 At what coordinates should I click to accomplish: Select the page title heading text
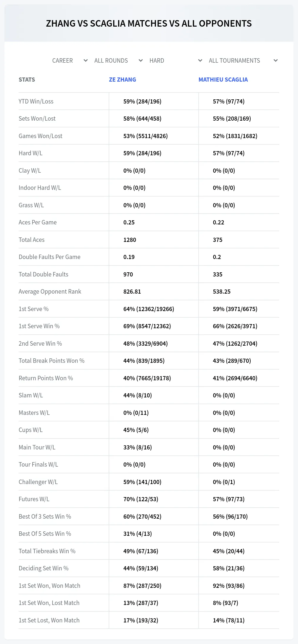[149, 23]
